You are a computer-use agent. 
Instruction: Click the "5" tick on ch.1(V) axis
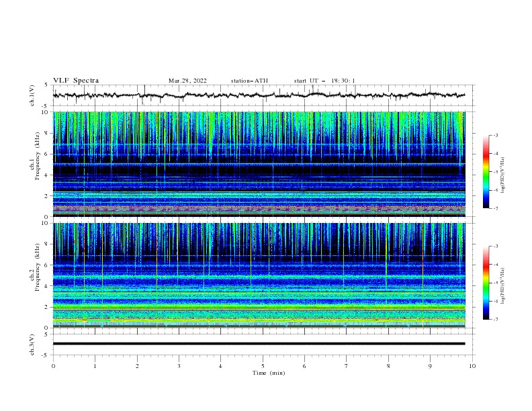46,85
